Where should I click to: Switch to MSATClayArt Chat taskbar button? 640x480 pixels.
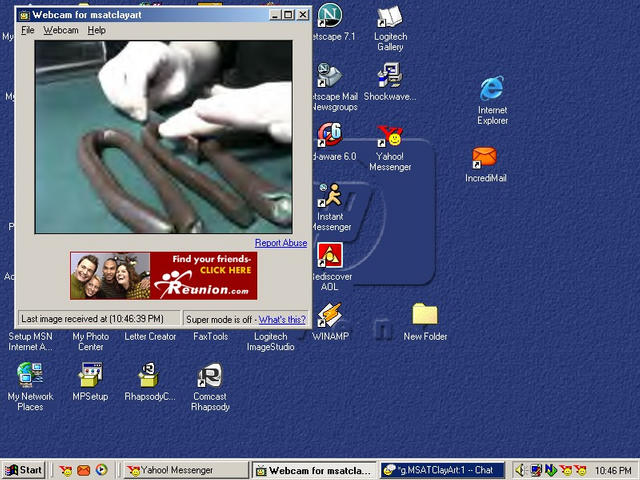(x=442, y=470)
